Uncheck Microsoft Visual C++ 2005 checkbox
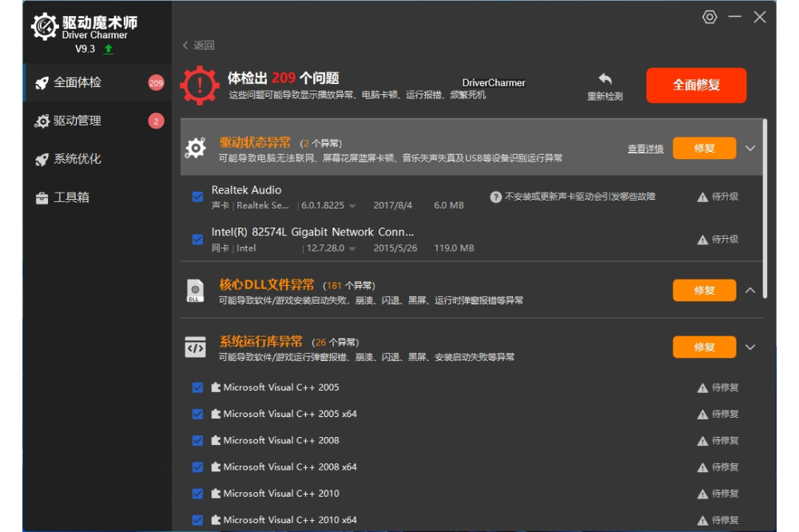Image resolution: width=799 pixels, height=532 pixels. tap(197, 387)
